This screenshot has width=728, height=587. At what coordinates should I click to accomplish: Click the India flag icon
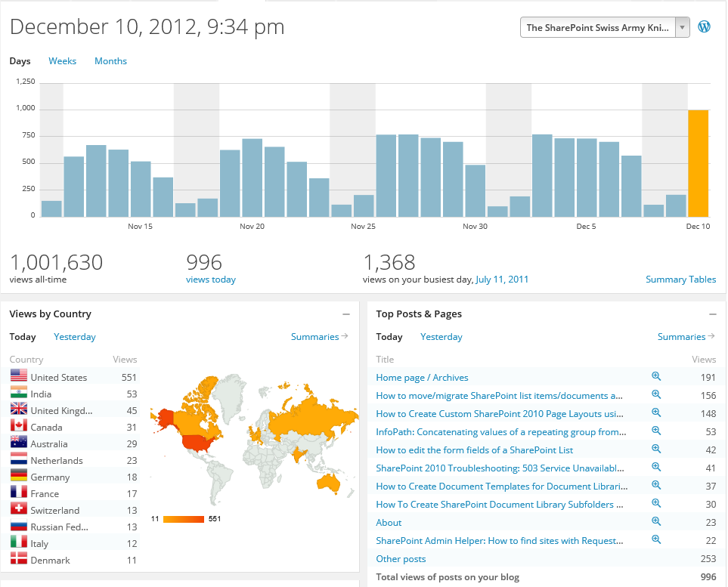click(x=19, y=393)
